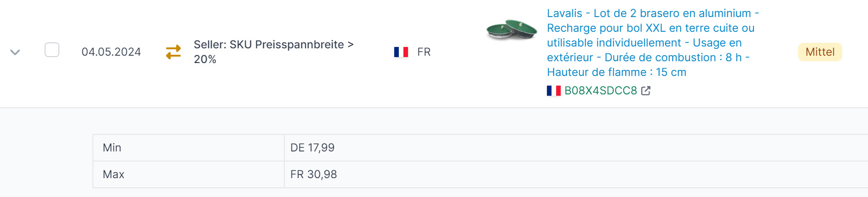Open the external link icon beside B08X4SDCC8
Viewport: 868px width, 197px height.
[x=646, y=91]
